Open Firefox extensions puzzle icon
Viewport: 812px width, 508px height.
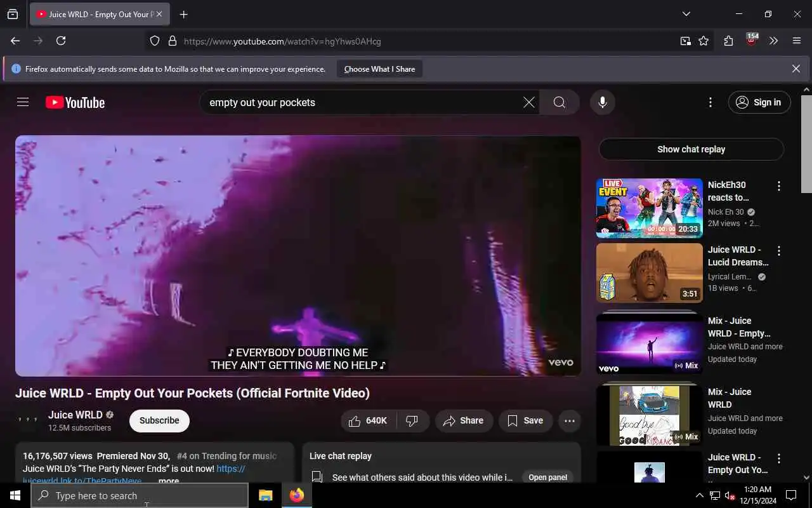[728, 41]
